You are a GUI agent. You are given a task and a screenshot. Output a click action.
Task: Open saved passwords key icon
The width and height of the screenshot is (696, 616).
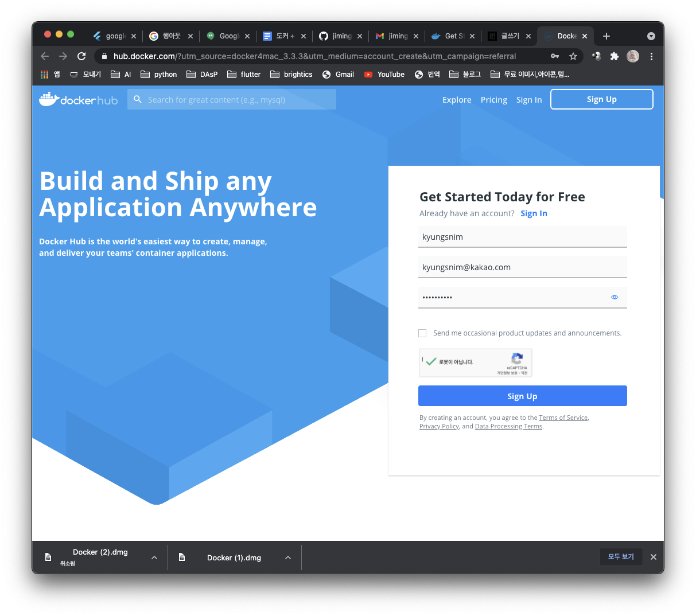[555, 56]
